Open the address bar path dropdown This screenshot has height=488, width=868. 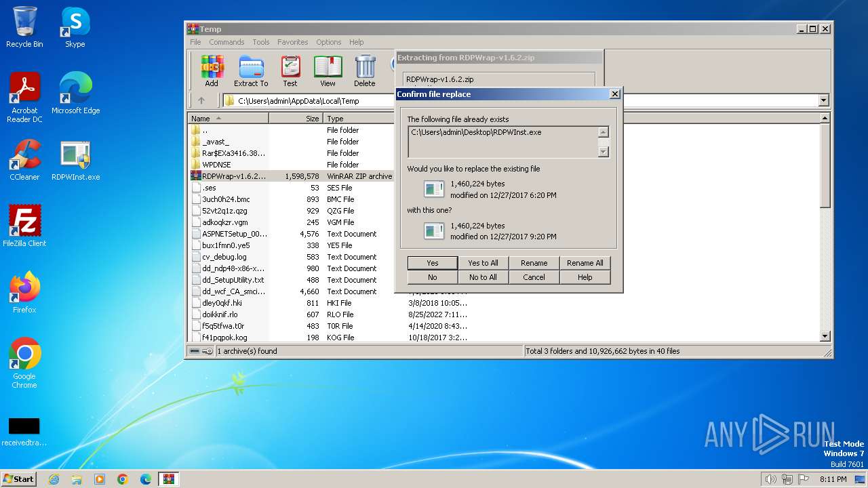823,101
